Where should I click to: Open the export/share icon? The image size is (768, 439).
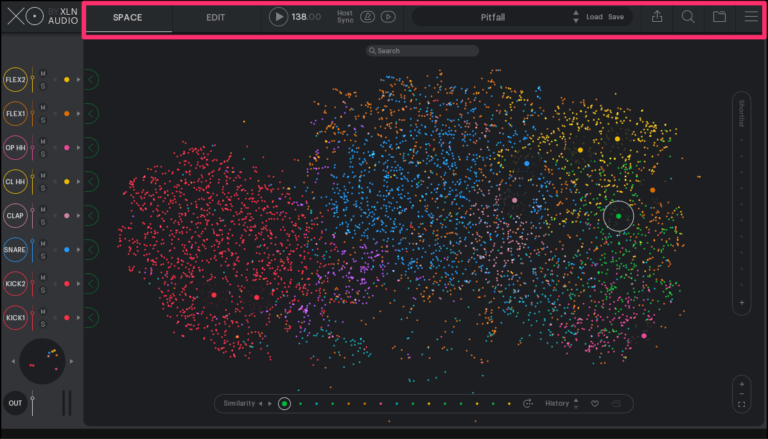tap(657, 17)
